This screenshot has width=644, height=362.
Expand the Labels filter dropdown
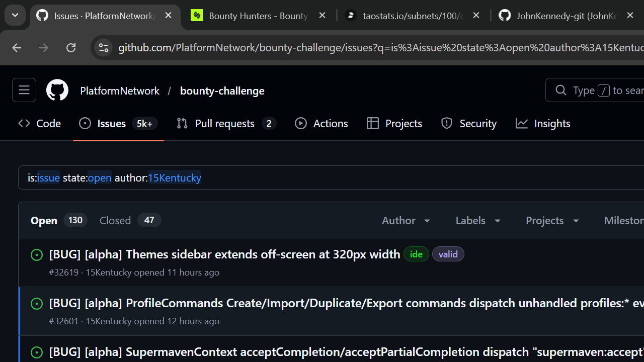click(x=478, y=220)
